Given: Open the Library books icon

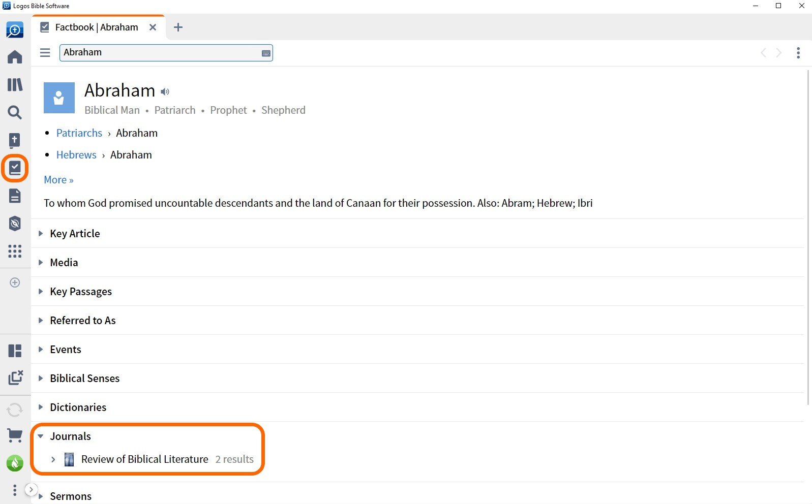Looking at the screenshot, I should pyautogui.click(x=15, y=84).
